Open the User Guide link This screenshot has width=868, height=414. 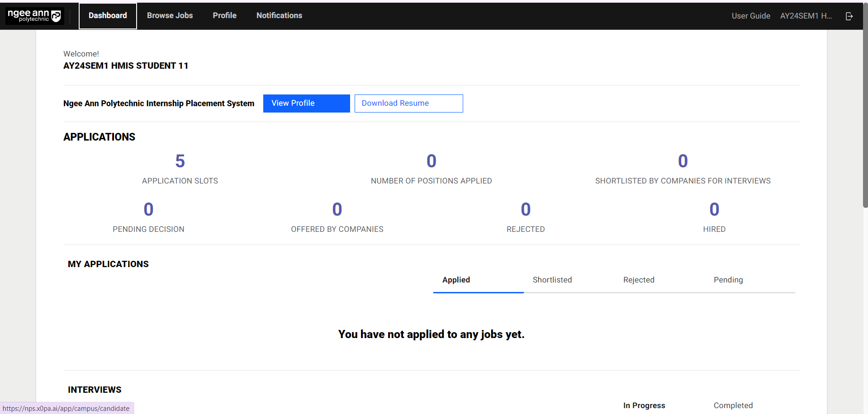pyautogui.click(x=750, y=16)
